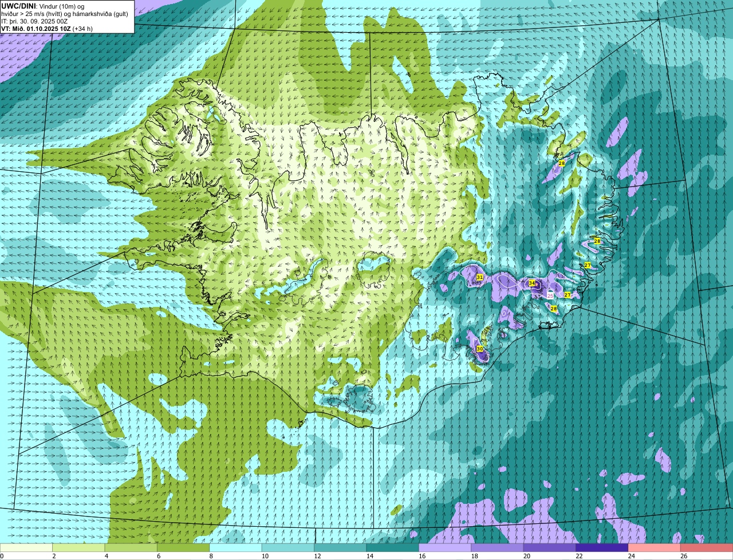733x560 pixels.
Task: Click the aqua 10–12 m/s legend swatch
Action: coord(288,548)
